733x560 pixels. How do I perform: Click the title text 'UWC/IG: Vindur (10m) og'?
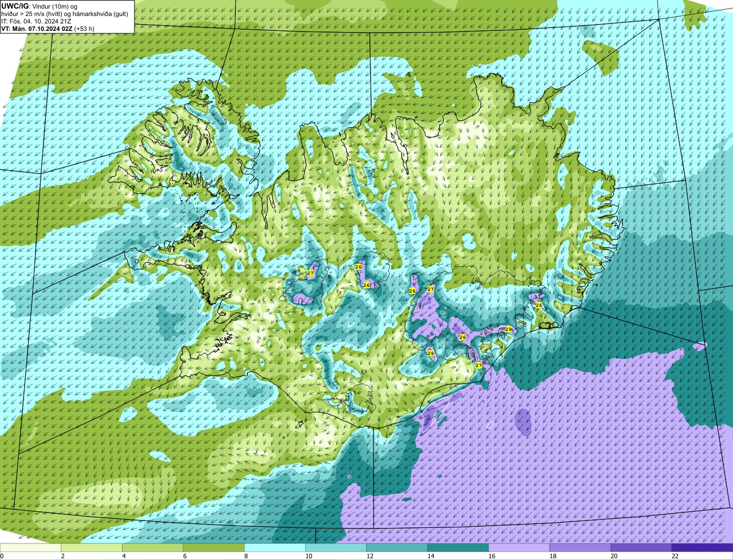pos(39,6)
